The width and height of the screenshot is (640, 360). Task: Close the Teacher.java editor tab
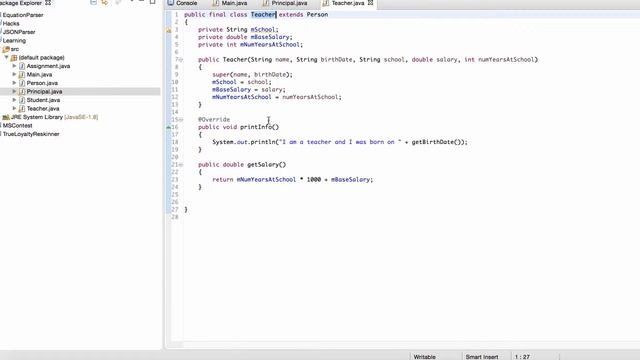click(x=370, y=3)
